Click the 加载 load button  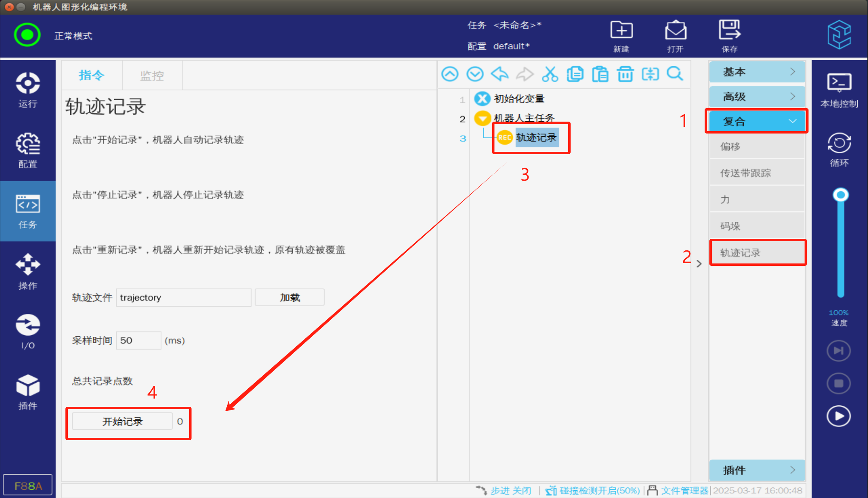tap(289, 298)
